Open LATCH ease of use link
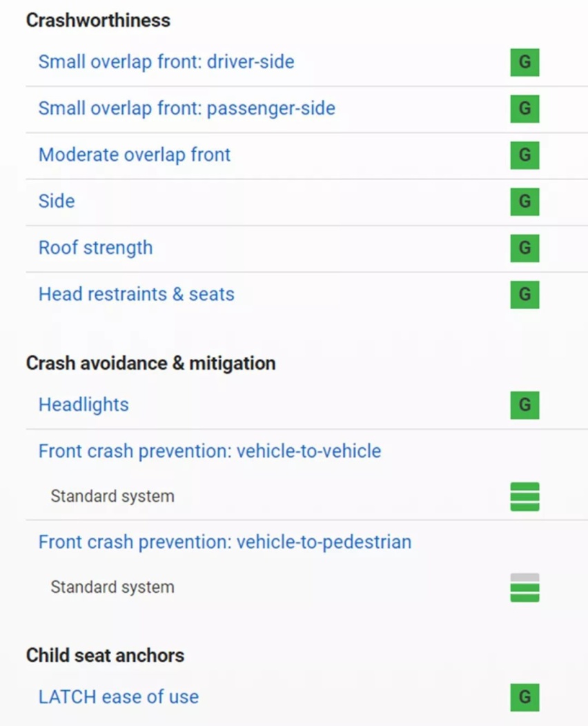 [119, 697]
